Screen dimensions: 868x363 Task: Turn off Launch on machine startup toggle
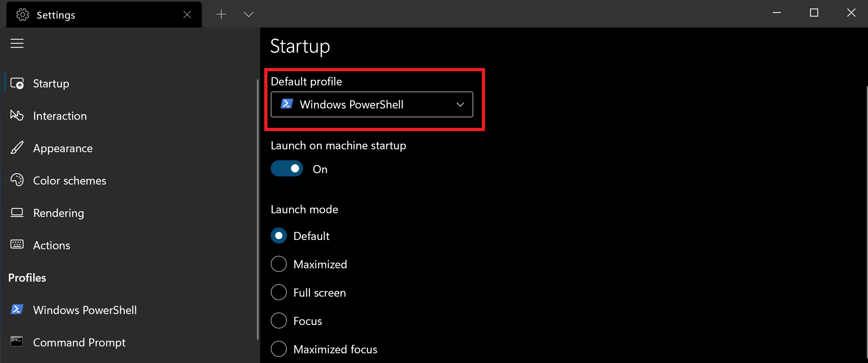pyautogui.click(x=287, y=169)
